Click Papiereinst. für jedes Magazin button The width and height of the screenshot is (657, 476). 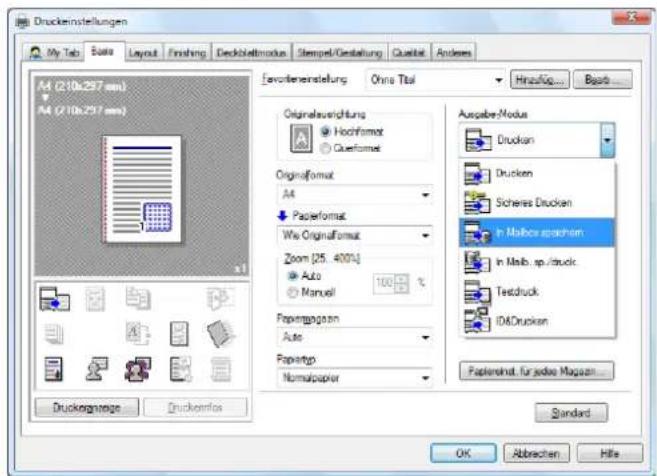click(x=537, y=371)
